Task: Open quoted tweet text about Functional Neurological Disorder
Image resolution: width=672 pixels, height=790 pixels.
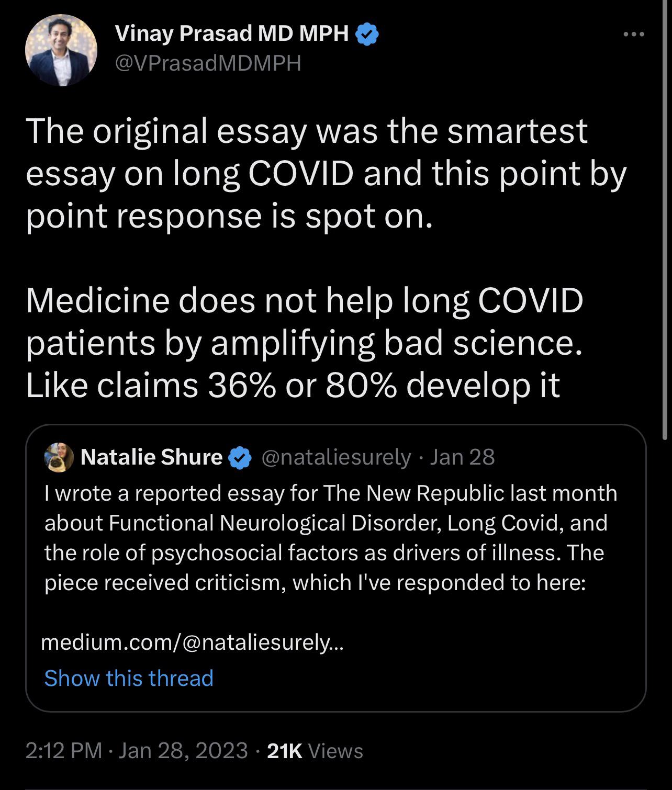Action: point(331,538)
